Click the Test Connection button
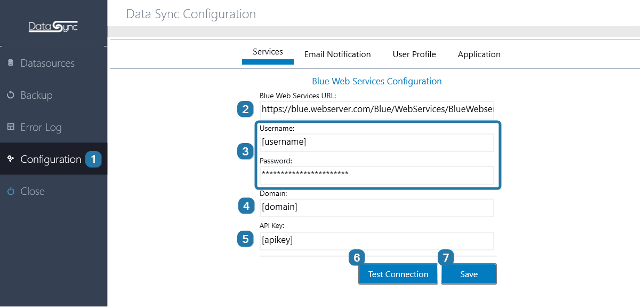 (398, 274)
